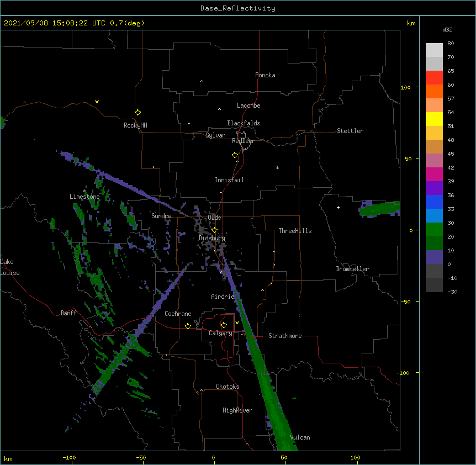This screenshot has height=465, width=476.
Task: Click the Ponoka city label
Action: click(x=265, y=75)
